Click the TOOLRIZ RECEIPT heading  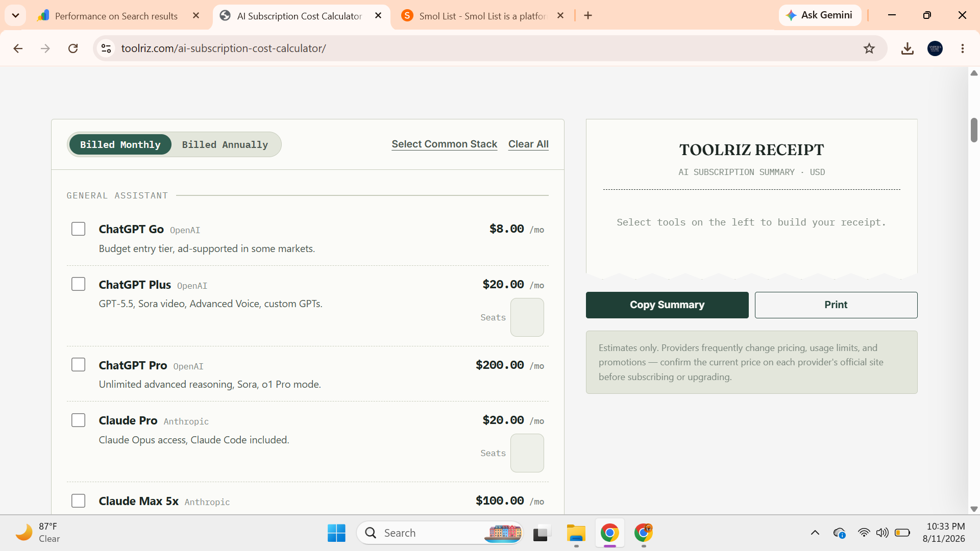click(x=751, y=150)
